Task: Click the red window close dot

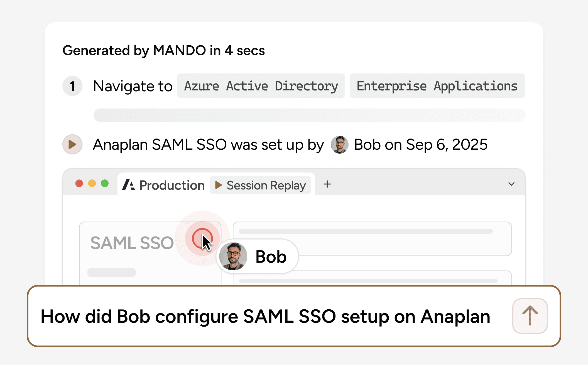Action: pyautogui.click(x=79, y=184)
